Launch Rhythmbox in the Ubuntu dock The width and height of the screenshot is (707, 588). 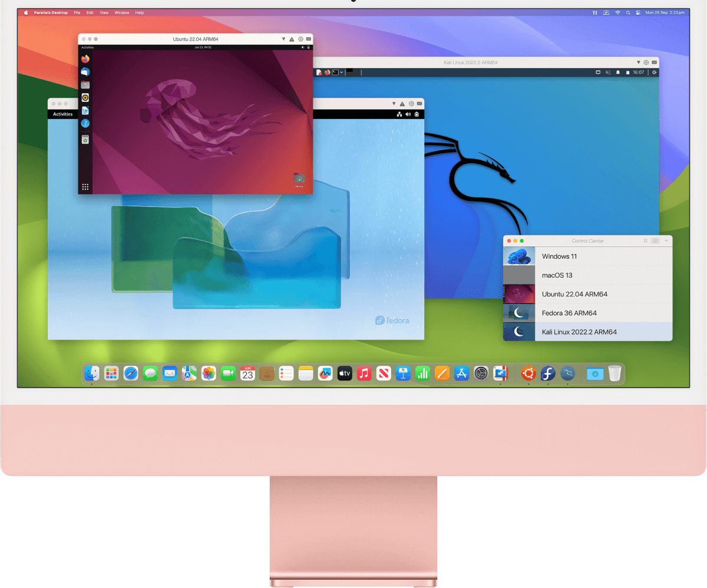[x=85, y=98]
